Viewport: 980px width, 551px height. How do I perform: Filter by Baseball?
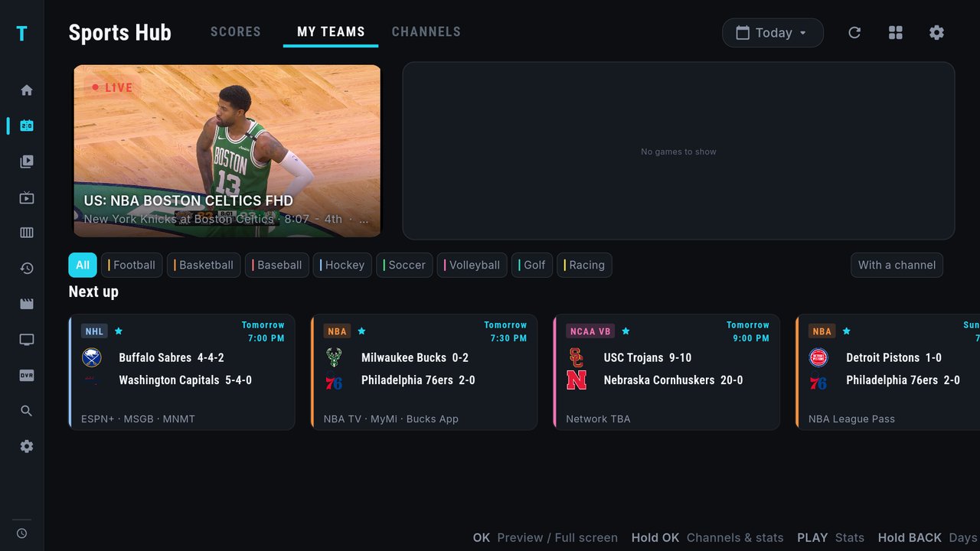point(277,265)
